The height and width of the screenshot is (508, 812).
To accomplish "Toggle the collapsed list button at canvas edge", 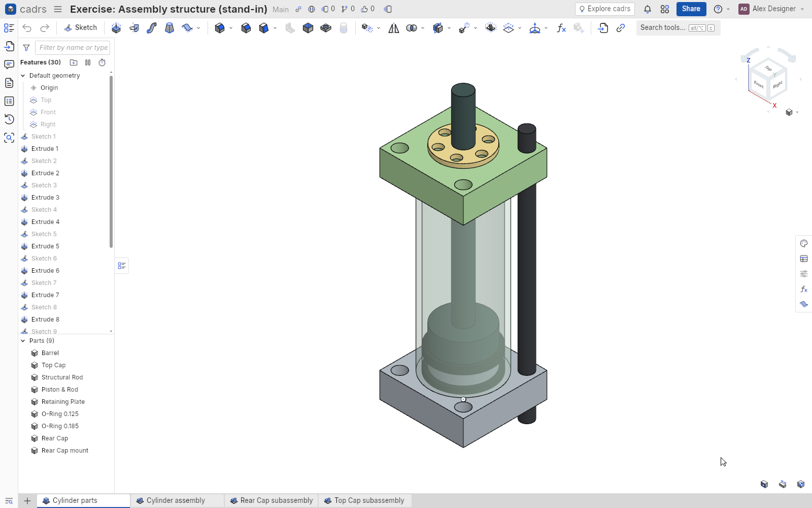I will click(x=122, y=266).
